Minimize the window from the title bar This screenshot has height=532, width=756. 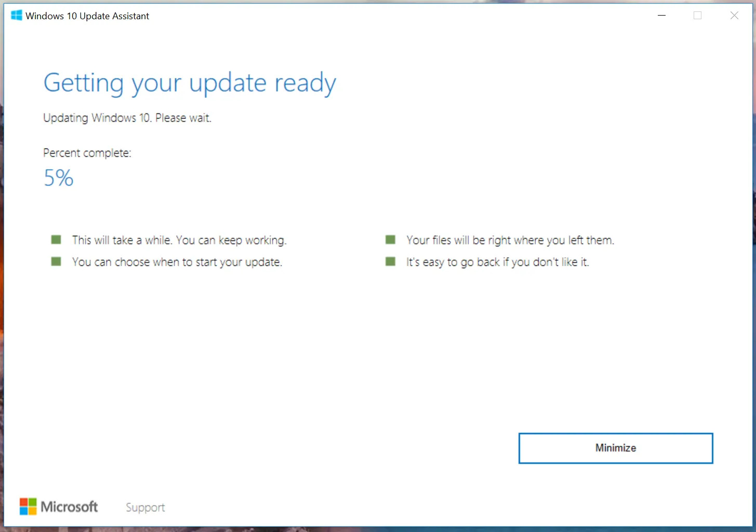click(661, 16)
